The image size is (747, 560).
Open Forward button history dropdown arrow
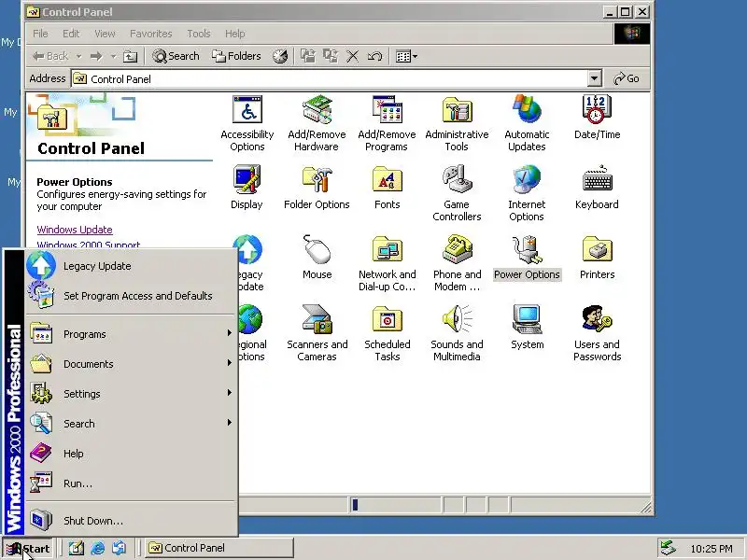(113, 56)
